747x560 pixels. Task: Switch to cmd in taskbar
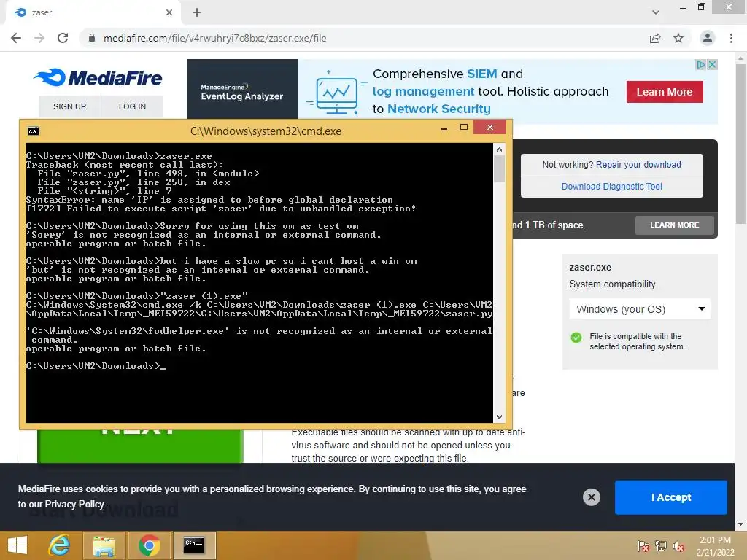pos(194,545)
